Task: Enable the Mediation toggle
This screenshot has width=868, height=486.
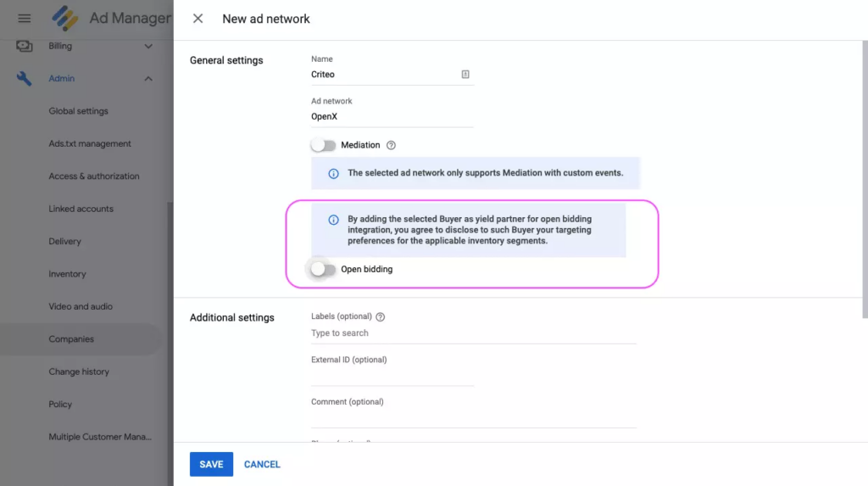Action: 323,145
